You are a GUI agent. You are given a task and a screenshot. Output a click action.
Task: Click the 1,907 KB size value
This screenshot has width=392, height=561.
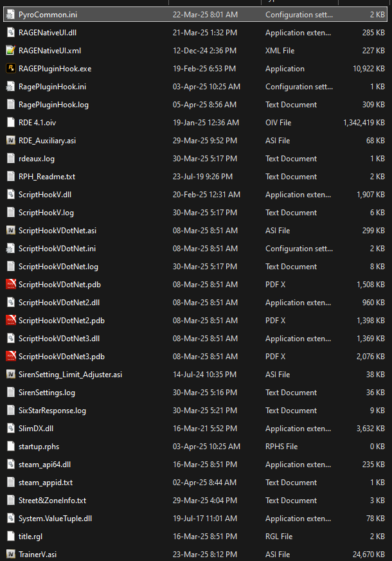[x=371, y=195]
